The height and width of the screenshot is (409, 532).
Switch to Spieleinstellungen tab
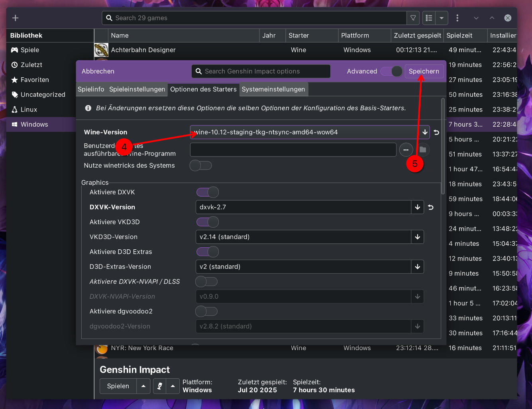tap(137, 89)
